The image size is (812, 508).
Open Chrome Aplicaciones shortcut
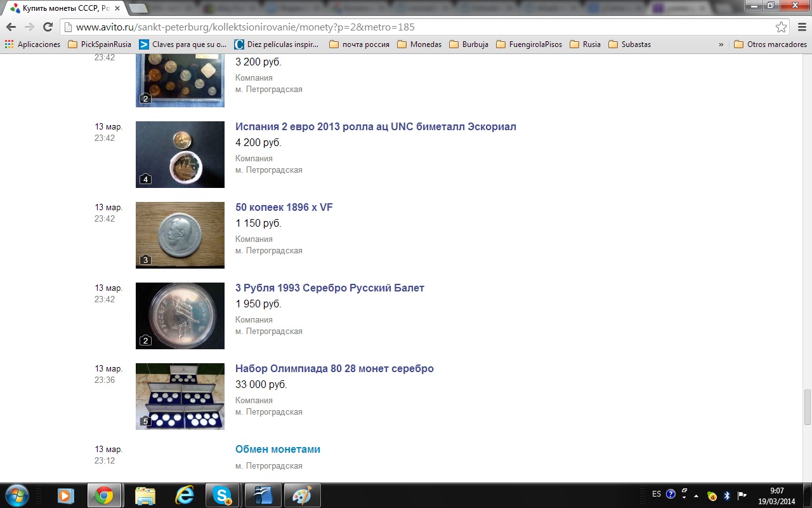[x=33, y=44]
